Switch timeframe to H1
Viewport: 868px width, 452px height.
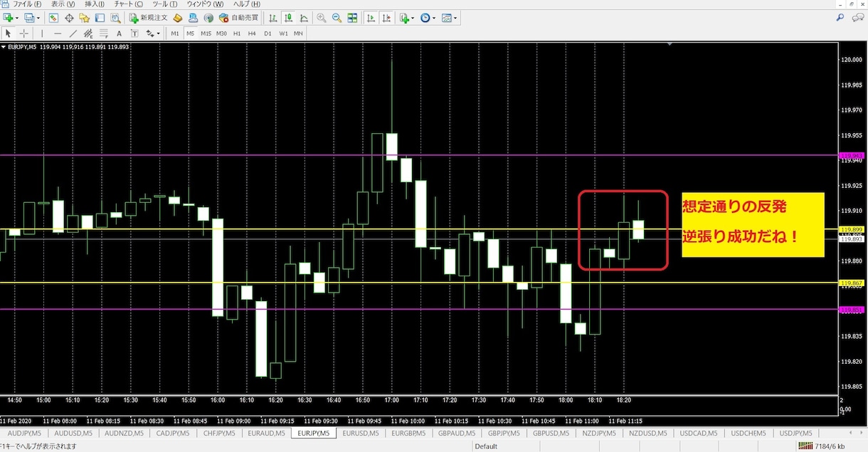(x=237, y=33)
